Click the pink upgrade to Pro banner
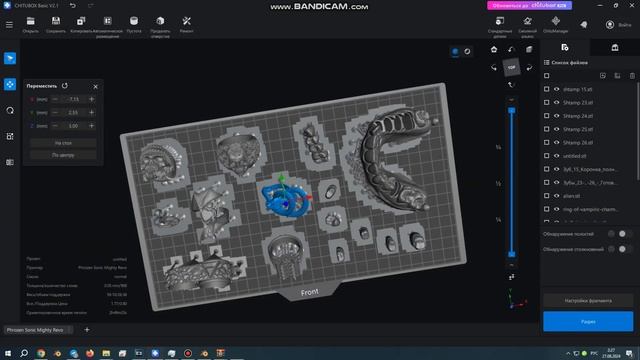The height and width of the screenshot is (360, 640). pyautogui.click(x=529, y=5)
